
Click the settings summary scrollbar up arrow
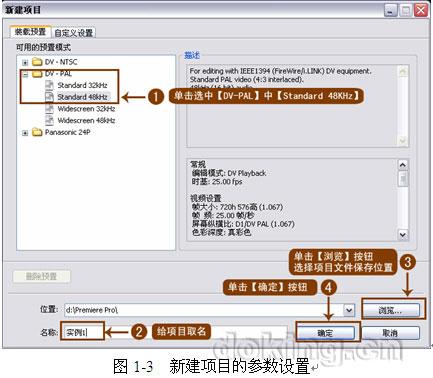(x=403, y=165)
